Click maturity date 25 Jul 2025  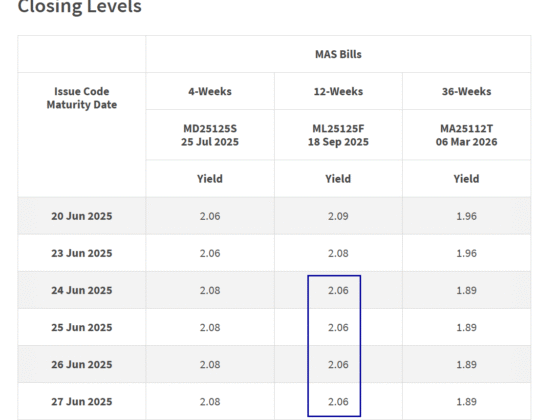[210, 142]
